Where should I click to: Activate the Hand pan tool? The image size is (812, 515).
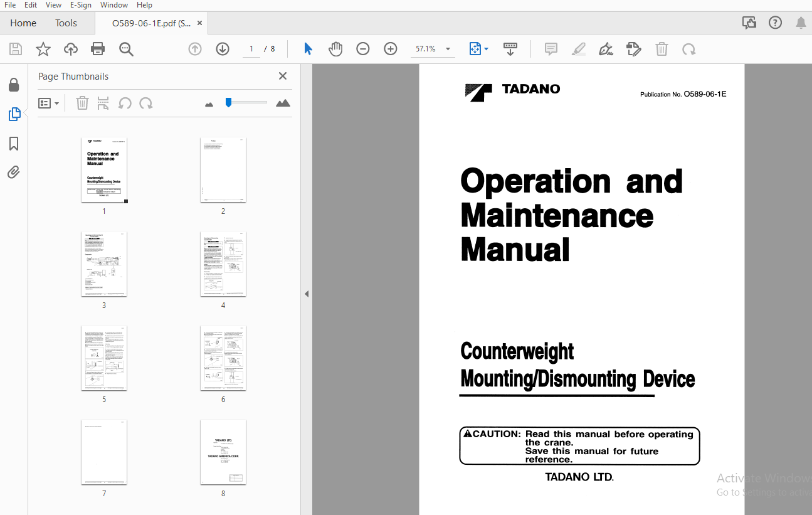(336, 49)
